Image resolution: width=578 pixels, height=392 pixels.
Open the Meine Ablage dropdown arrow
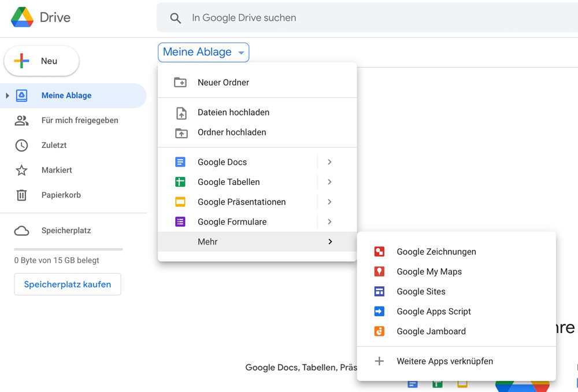241,53
